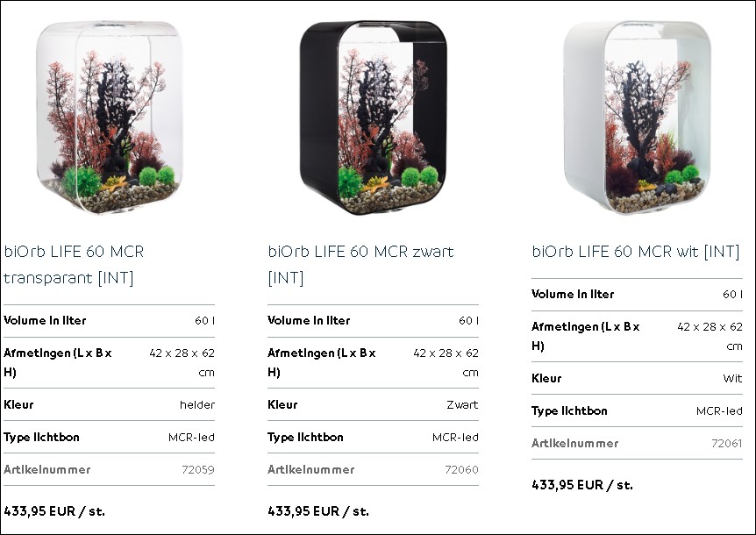756x535 pixels.
Task: Click Artikelnummer label of the transparent model
Action: pyautogui.click(x=46, y=469)
